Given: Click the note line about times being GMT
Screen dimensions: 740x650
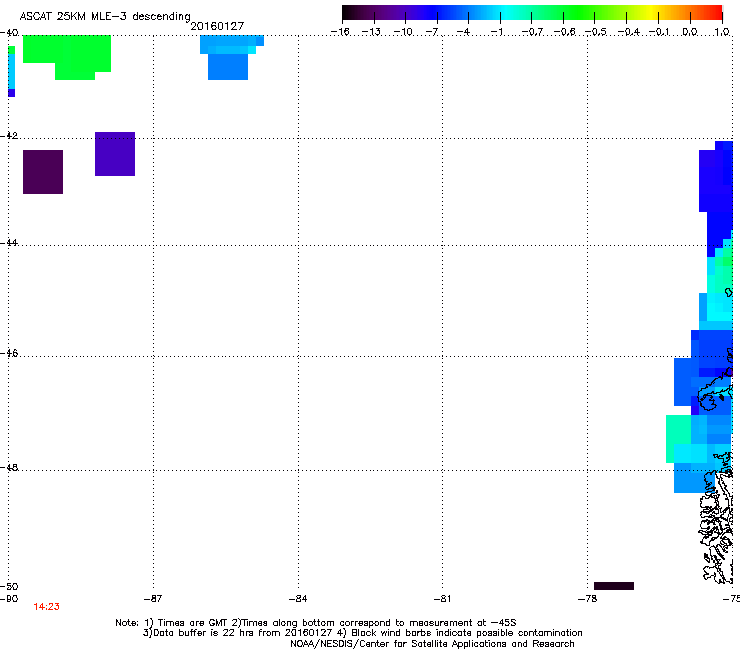Looking at the screenshot, I should point(316,623).
